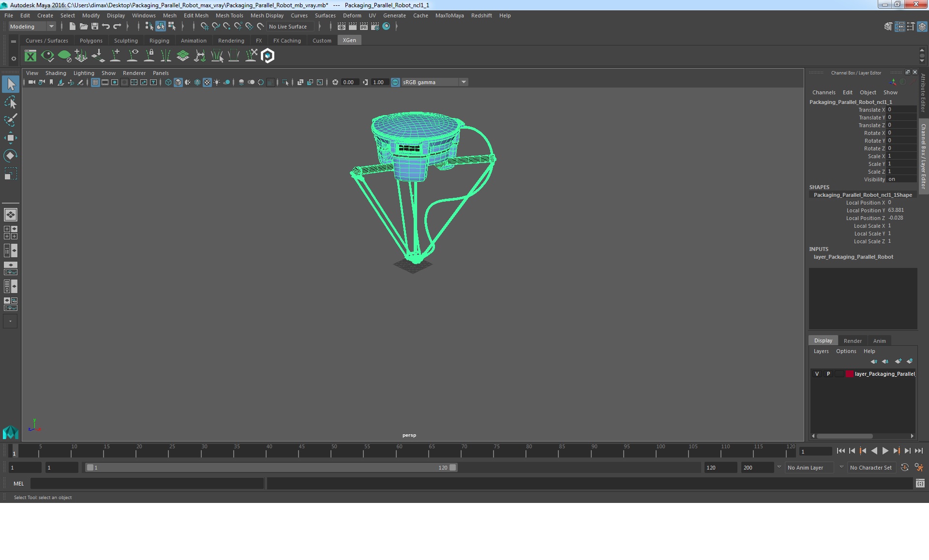Viewport: 929px width, 560px height.
Task: Click the Select tool arrow
Action: tap(11, 84)
